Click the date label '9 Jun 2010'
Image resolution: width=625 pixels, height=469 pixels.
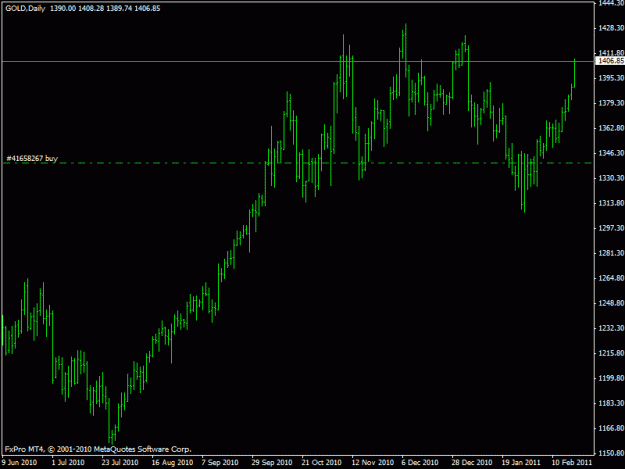point(19,463)
